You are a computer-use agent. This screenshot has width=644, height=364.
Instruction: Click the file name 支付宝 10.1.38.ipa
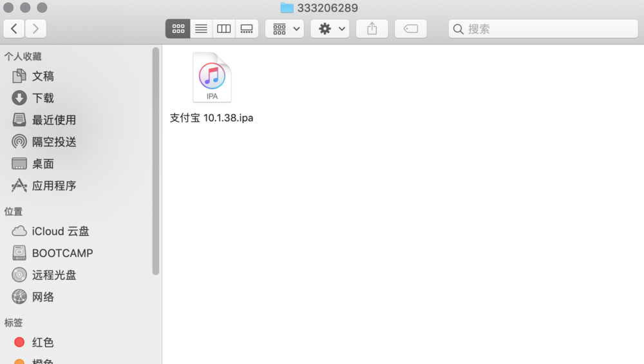(211, 118)
